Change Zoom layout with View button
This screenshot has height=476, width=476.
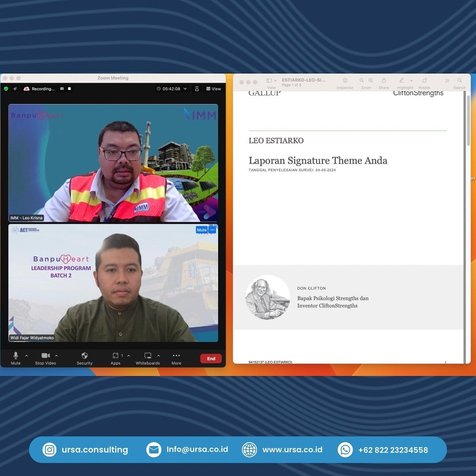pyautogui.click(x=214, y=89)
